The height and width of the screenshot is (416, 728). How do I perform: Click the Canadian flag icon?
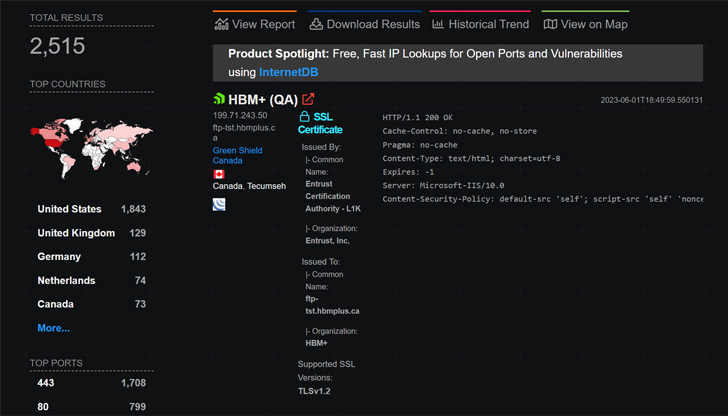(219, 173)
